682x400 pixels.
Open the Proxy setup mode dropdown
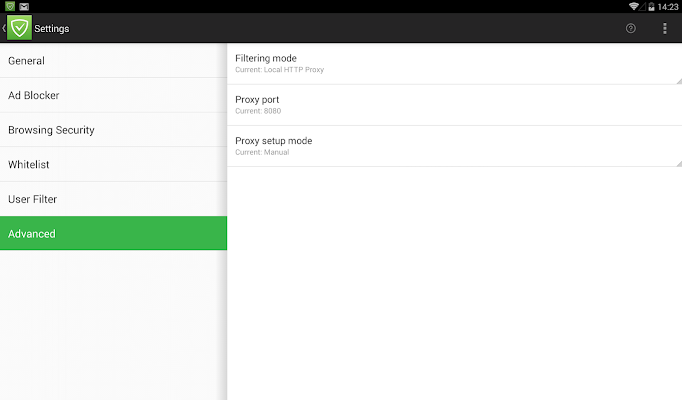(x=454, y=146)
